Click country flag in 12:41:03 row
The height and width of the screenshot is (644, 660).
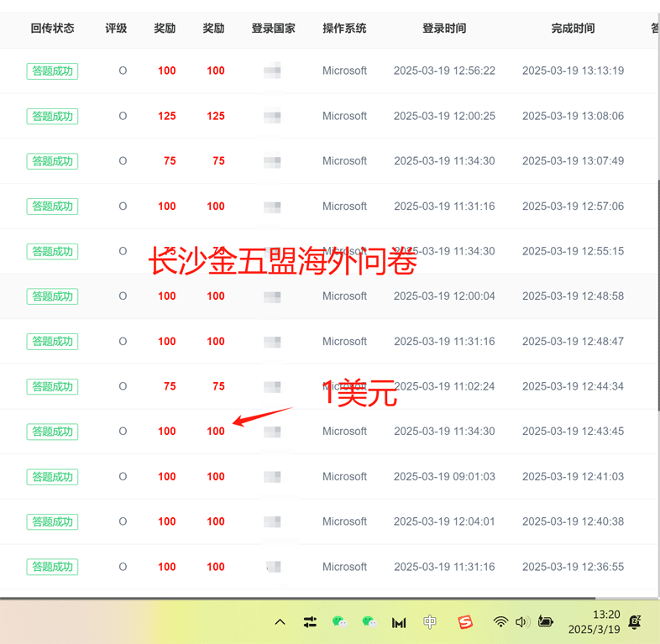(x=272, y=476)
